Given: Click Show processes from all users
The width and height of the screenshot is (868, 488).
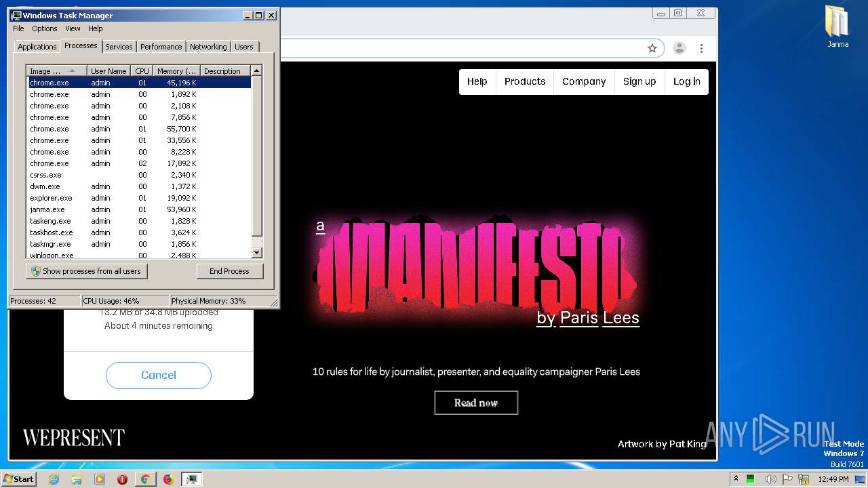Looking at the screenshot, I should click(86, 271).
